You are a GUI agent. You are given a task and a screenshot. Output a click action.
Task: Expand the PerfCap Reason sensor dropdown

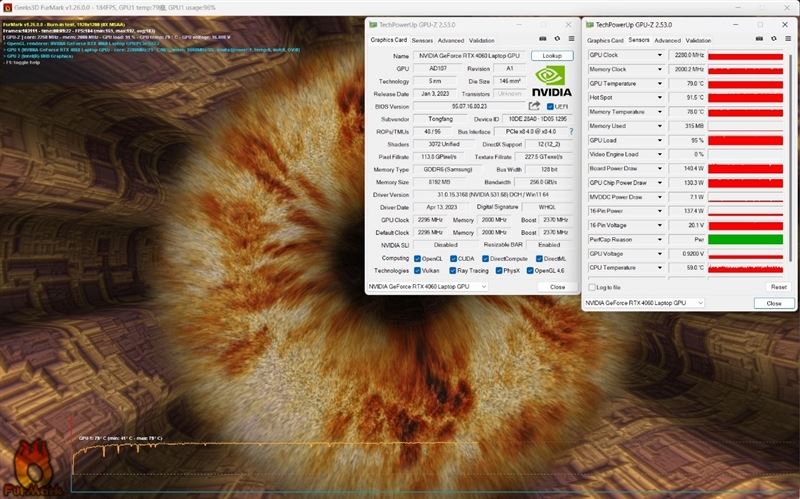(x=659, y=240)
